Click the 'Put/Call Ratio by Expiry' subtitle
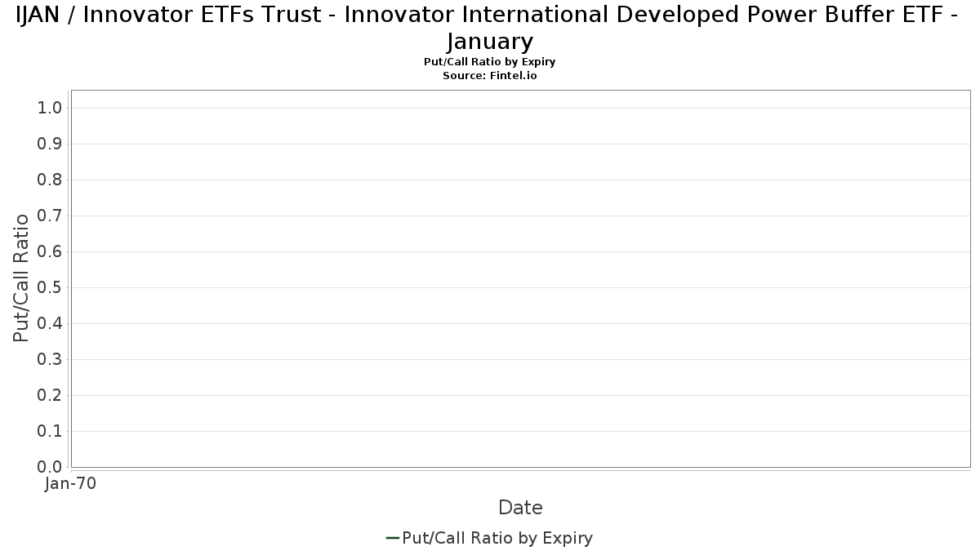The image size is (980, 551). tap(490, 62)
